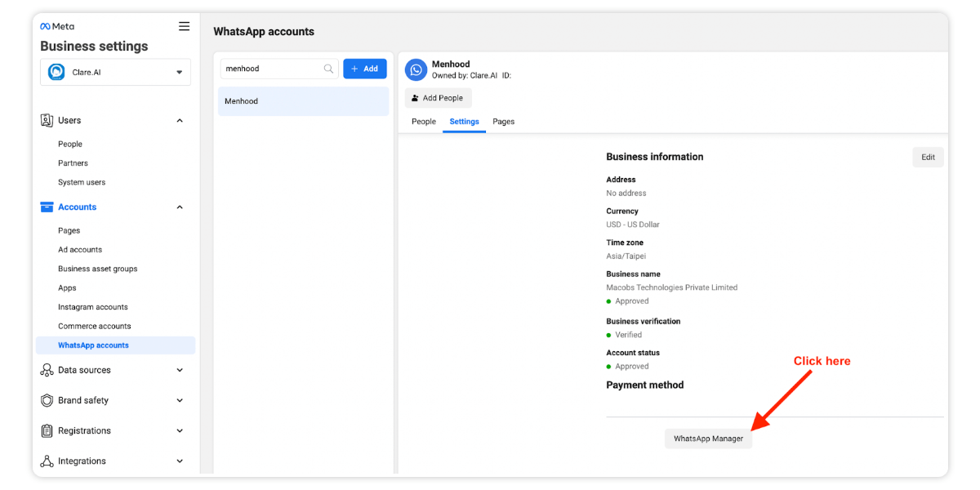Click the Users section label
980x490 pixels.
coord(69,120)
